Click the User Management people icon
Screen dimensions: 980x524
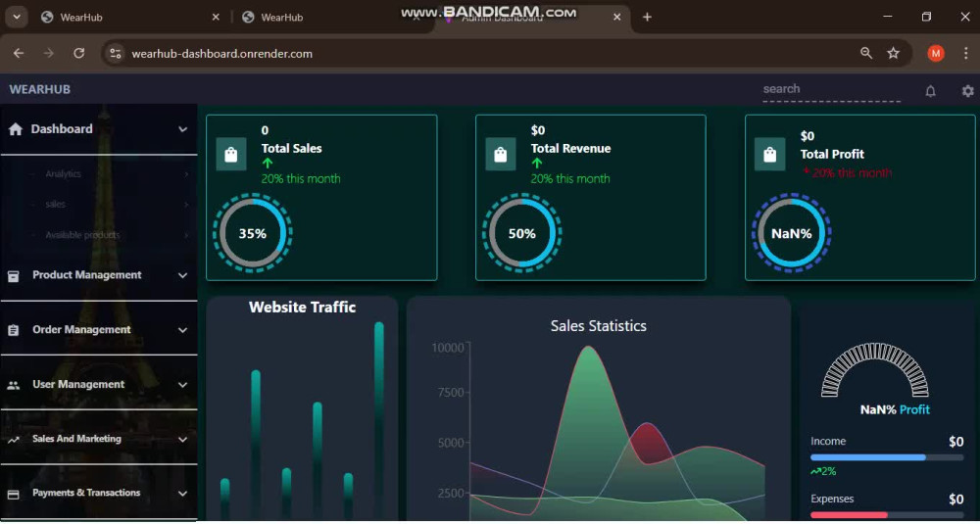[14, 385]
